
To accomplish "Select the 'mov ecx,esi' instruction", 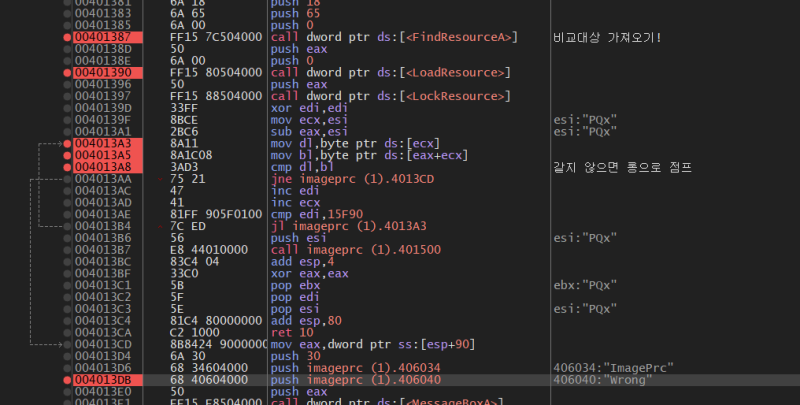I will pyautogui.click(x=309, y=120).
